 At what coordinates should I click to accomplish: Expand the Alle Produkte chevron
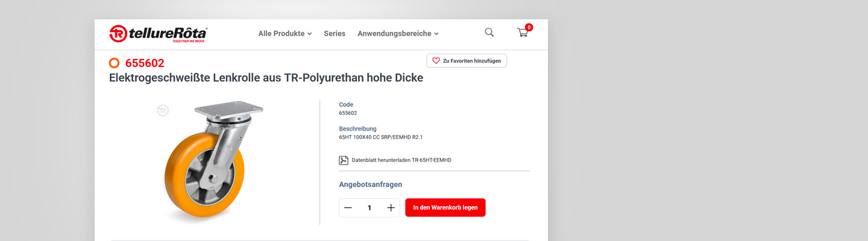pos(310,34)
